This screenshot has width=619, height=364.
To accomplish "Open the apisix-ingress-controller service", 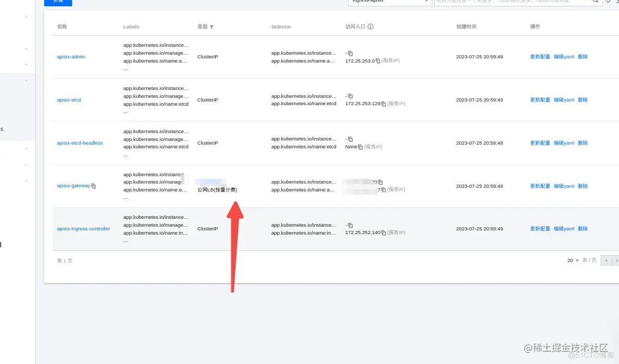I will [x=83, y=229].
